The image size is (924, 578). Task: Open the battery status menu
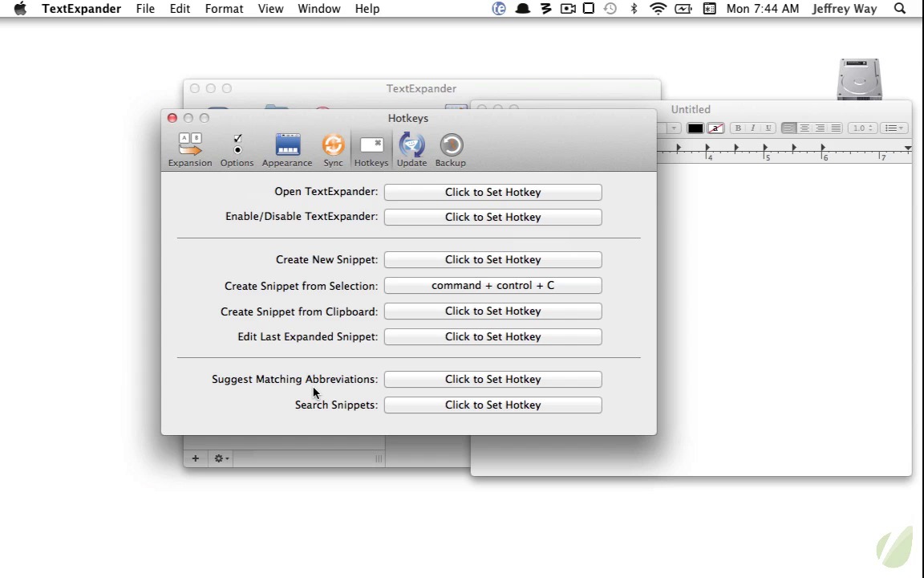[683, 8]
